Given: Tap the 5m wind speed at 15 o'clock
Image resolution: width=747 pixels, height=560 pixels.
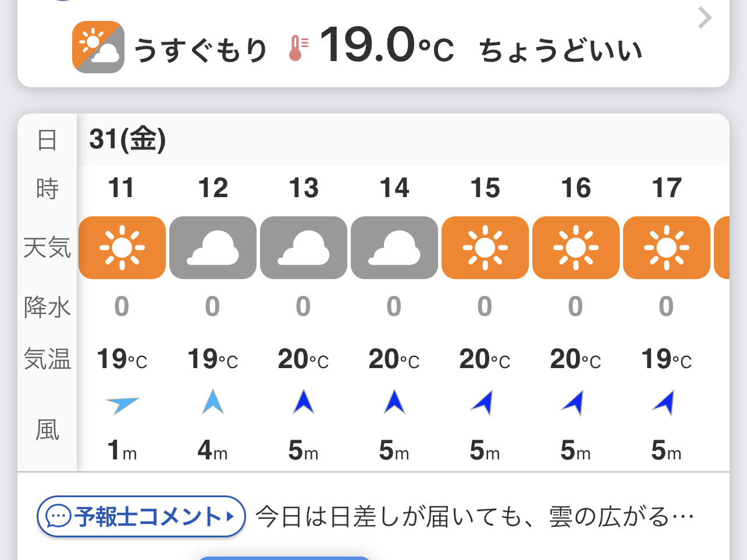Looking at the screenshot, I should point(485,451).
